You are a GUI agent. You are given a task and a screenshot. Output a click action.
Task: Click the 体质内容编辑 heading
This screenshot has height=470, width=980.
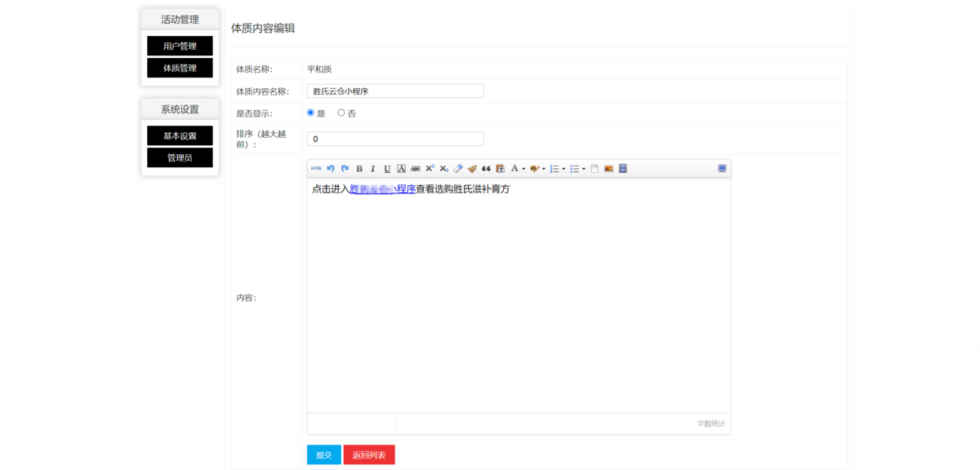(x=263, y=28)
